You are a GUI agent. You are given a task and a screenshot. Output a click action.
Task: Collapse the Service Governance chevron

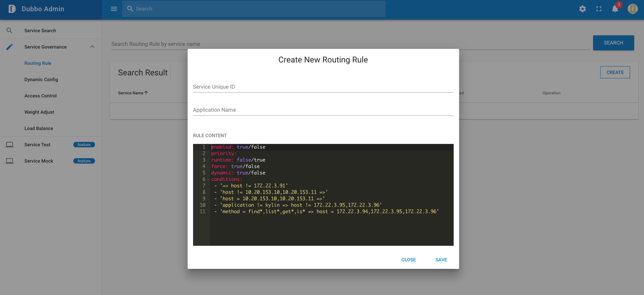(92, 47)
